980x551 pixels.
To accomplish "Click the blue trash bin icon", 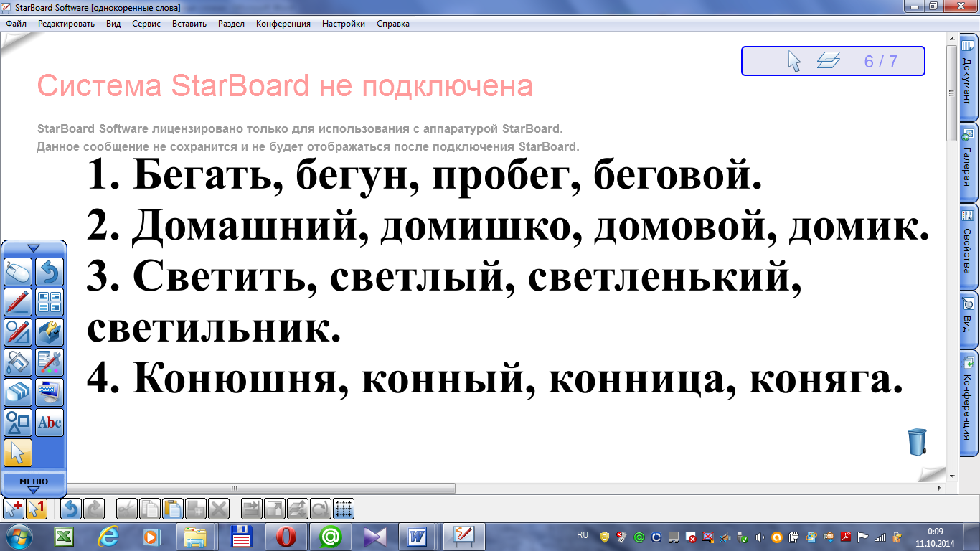I will [917, 442].
